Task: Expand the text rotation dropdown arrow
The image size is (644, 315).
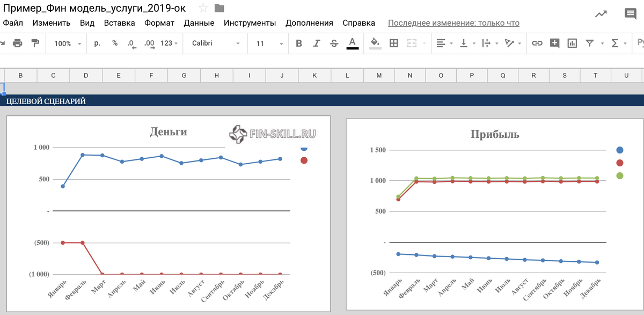Action: point(520,44)
